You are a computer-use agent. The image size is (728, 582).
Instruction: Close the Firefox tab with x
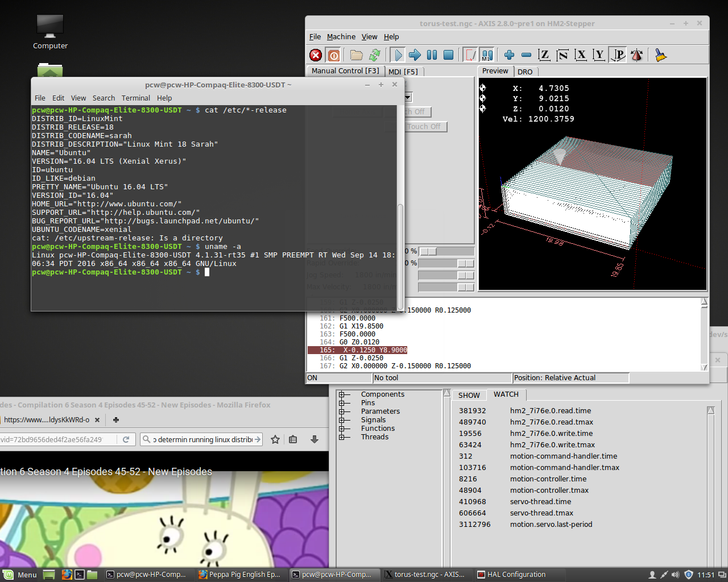click(x=97, y=420)
